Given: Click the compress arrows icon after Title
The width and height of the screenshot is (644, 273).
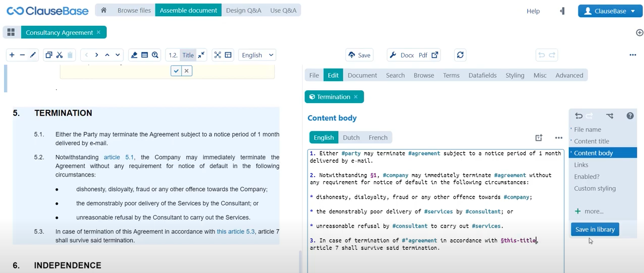Looking at the screenshot, I should (x=201, y=55).
